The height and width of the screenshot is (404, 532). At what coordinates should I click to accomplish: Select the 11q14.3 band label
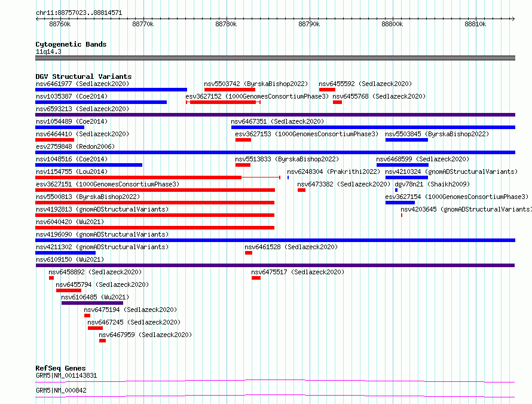[x=48, y=51]
